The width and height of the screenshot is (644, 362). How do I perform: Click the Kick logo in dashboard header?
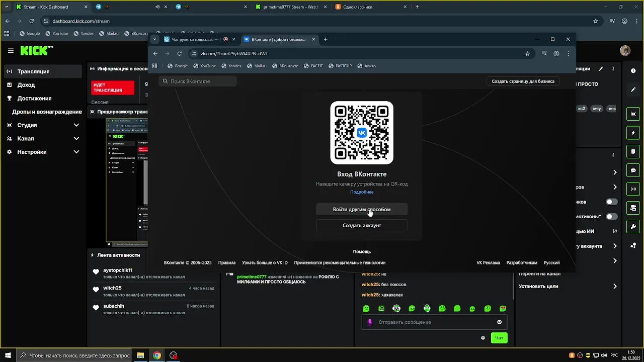[36, 50]
